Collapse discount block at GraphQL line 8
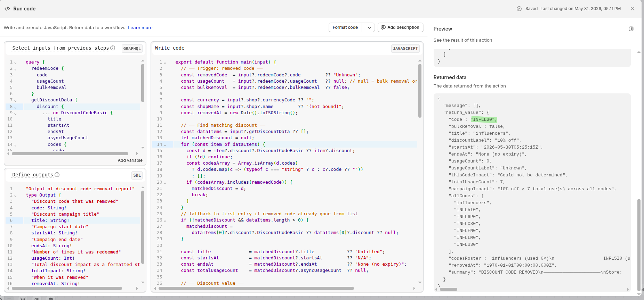Image resolution: width=644 pixels, height=300 pixels. click(15, 107)
